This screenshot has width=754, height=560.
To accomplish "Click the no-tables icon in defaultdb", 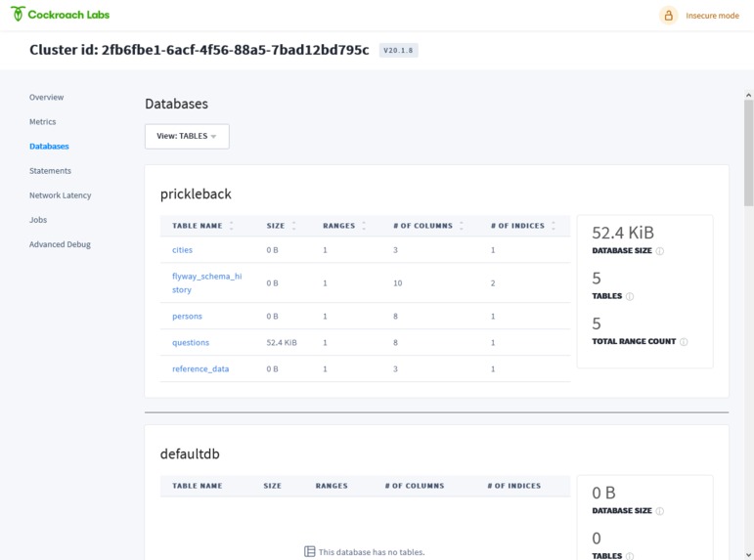I will 310,551.
